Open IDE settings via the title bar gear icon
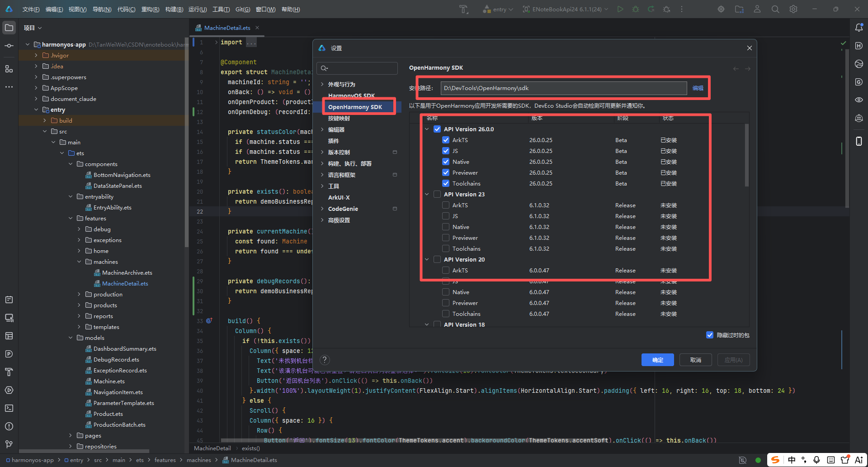The width and height of the screenshot is (868, 467). coord(793,9)
